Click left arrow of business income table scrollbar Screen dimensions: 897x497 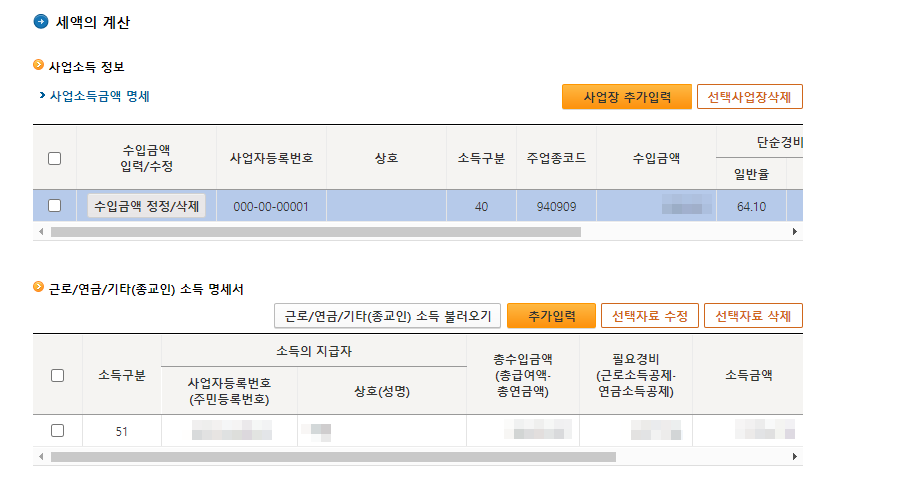[x=41, y=232]
